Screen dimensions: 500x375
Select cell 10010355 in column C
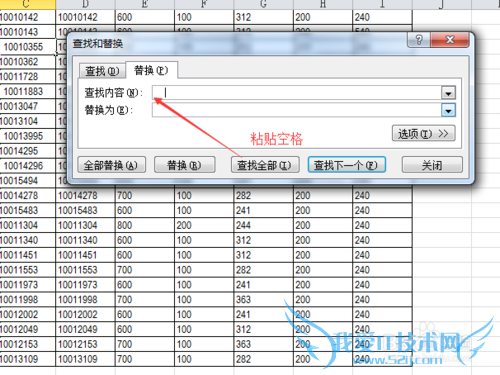pos(28,47)
